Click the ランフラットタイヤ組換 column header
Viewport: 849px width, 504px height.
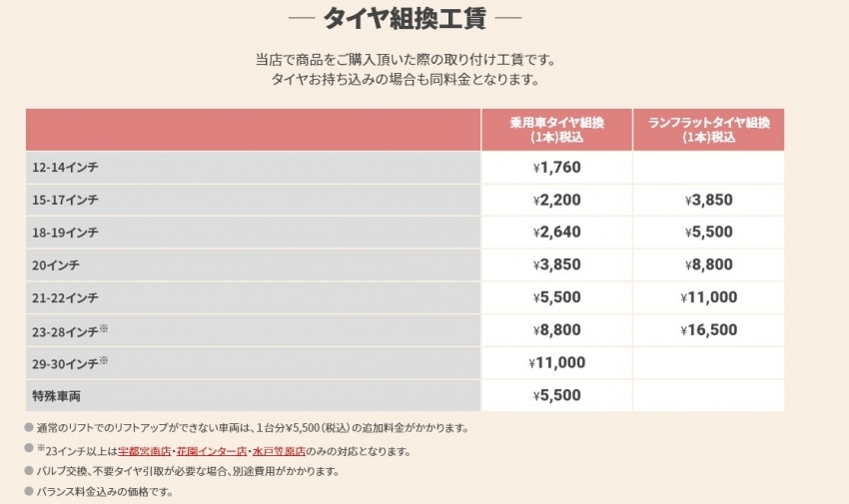point(708,130)
